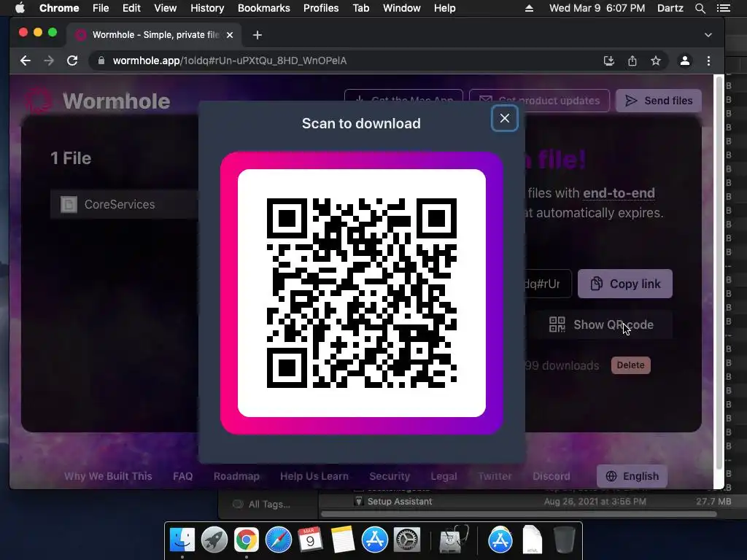Open the FAQ footer link
The width and height of the screenshot is (747, 560).
pyautogui.click(x=183, y=476)
